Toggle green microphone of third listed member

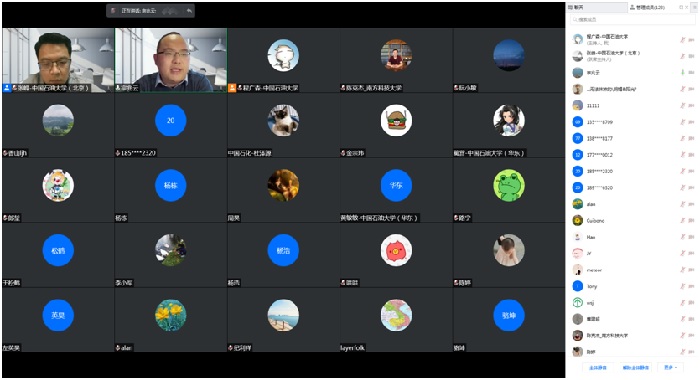pyautogui.click(x=682, y=72)
